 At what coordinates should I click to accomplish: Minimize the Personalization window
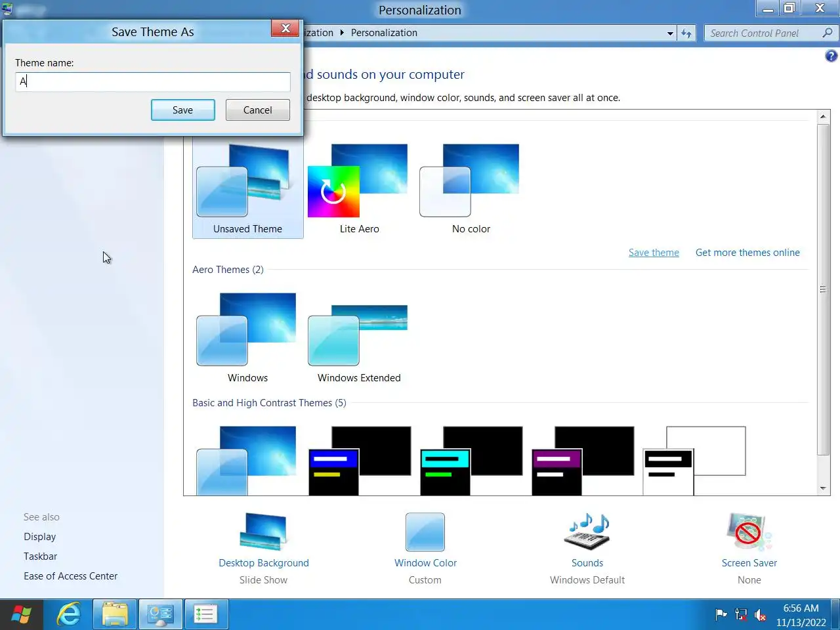pyautogui.click(x=767, y=9)
